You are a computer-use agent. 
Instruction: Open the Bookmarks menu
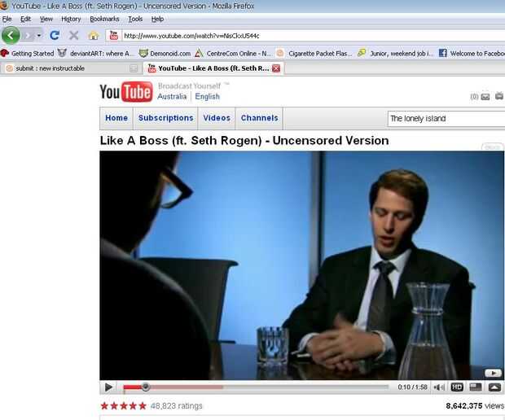point(104,19)
